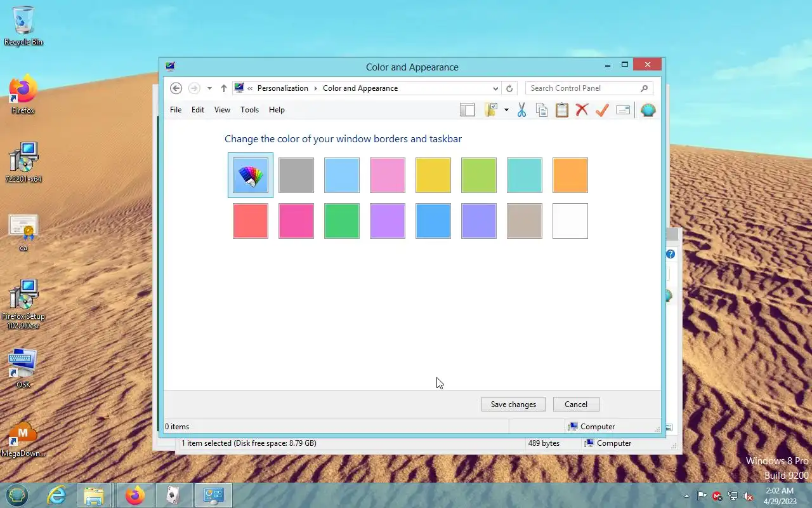Open the folder options toolbar icon

tap(491, 110)
